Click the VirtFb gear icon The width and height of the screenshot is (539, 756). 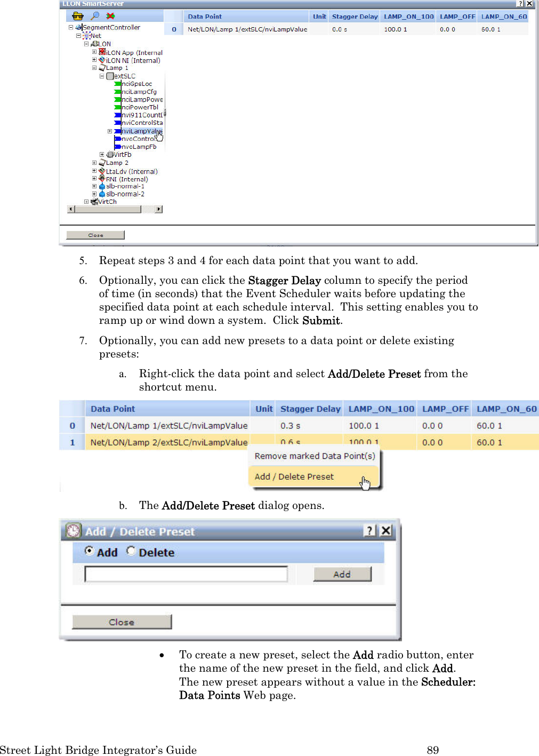(110, 155)
